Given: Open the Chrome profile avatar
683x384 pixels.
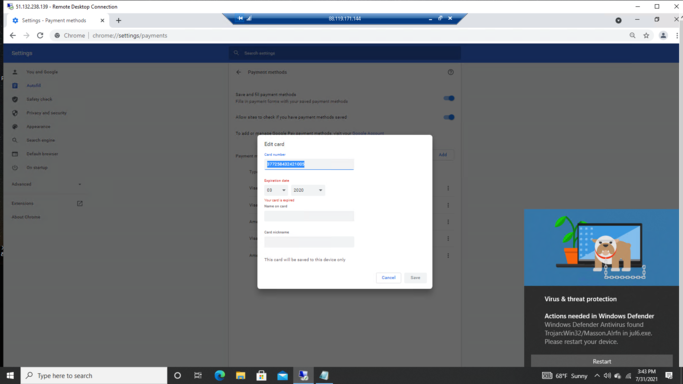Looking at the screenshot, I should 663,36.
